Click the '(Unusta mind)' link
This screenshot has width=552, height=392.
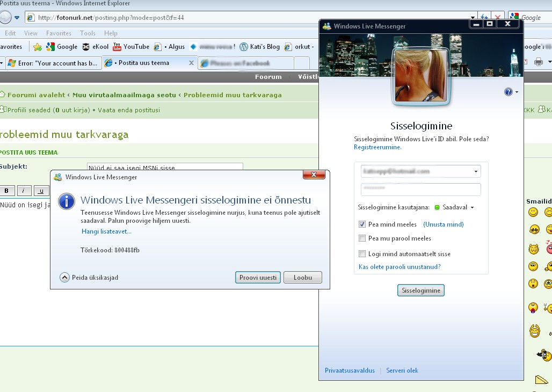pos(443,224)
